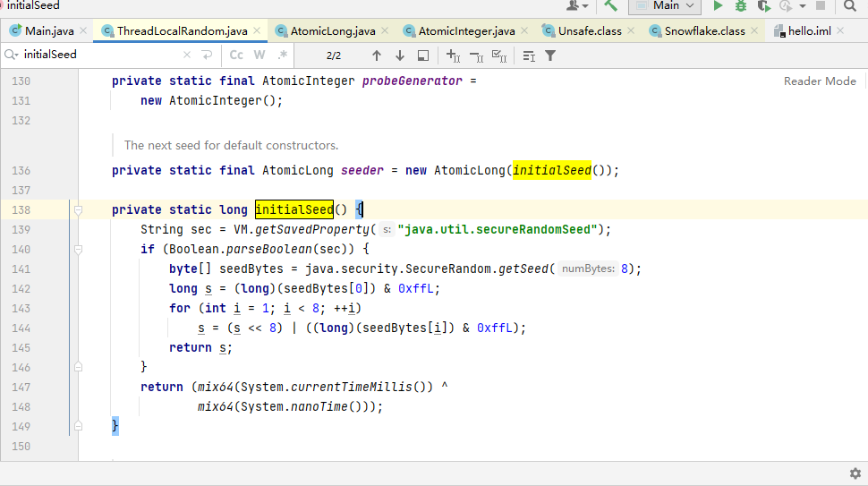Toggle Match Case (Cc) in find bar
Image resolution: width=868 pixels, height=486 pixels.
(x=237, y=55)
